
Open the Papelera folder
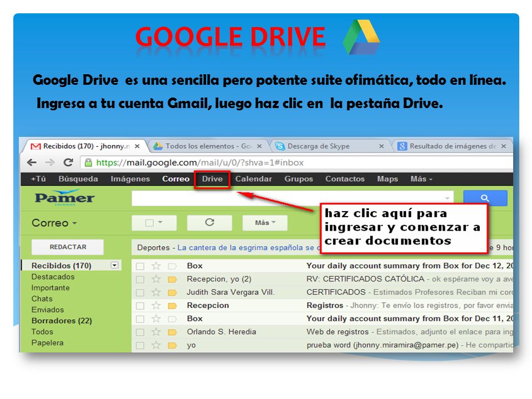click(48, 342)
